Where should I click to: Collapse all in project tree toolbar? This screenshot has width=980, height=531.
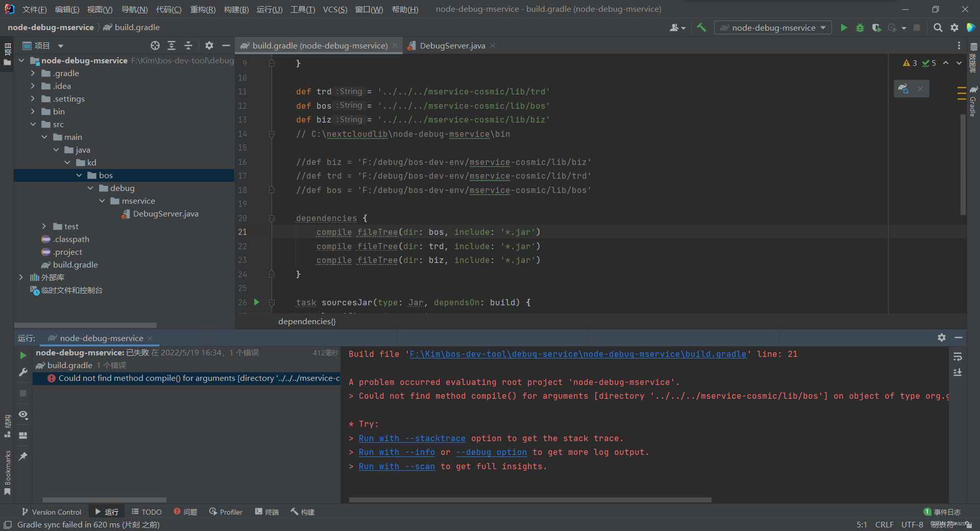pyautogui.click(x=188, y=46)
